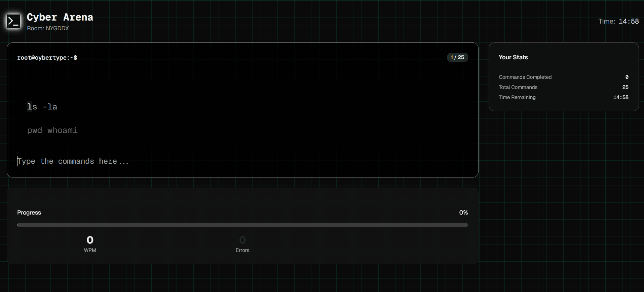
Task: Click the Errors label
Action: [242, 250]
